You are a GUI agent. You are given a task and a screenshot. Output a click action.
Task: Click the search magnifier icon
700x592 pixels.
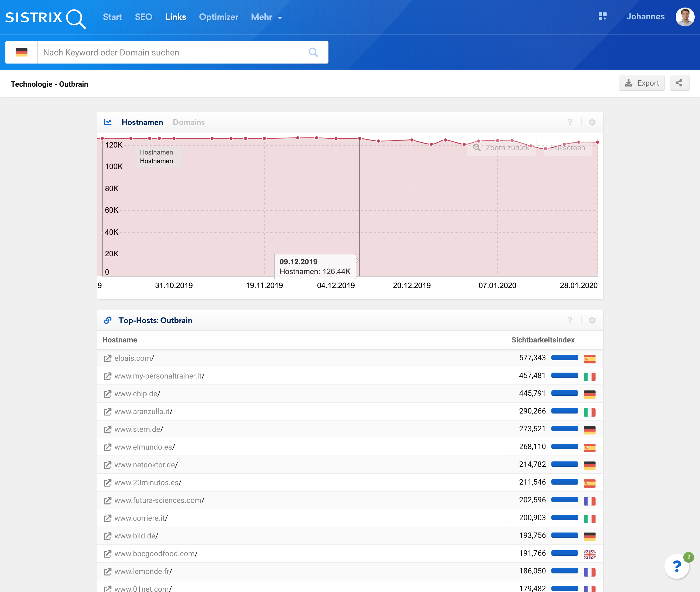[x=313, y=52]
